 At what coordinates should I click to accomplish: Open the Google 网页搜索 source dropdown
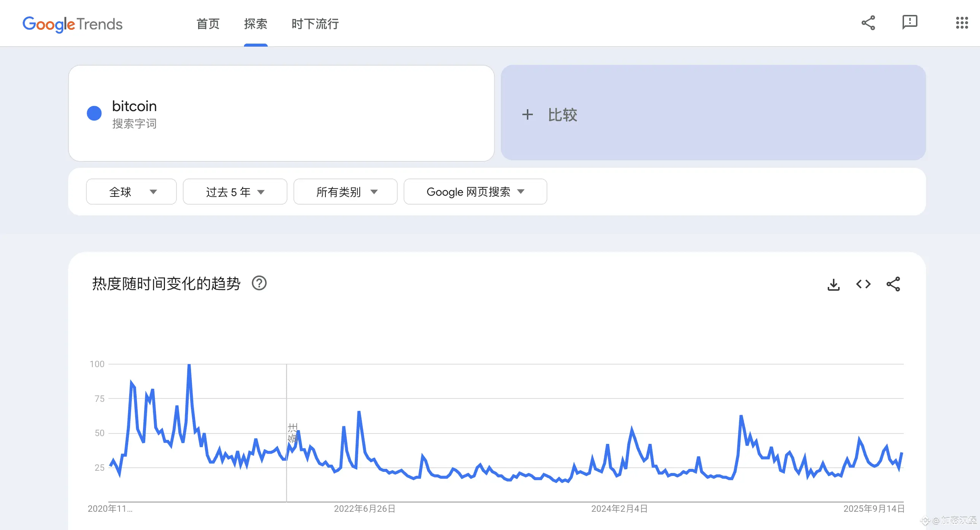pyautogui.click(x=475, y=192)
